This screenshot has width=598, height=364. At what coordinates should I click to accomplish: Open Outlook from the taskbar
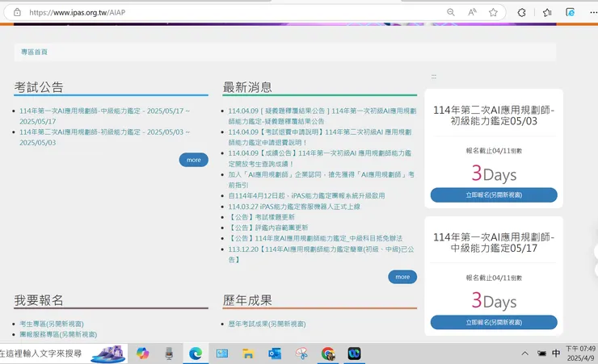coord(275,354)
